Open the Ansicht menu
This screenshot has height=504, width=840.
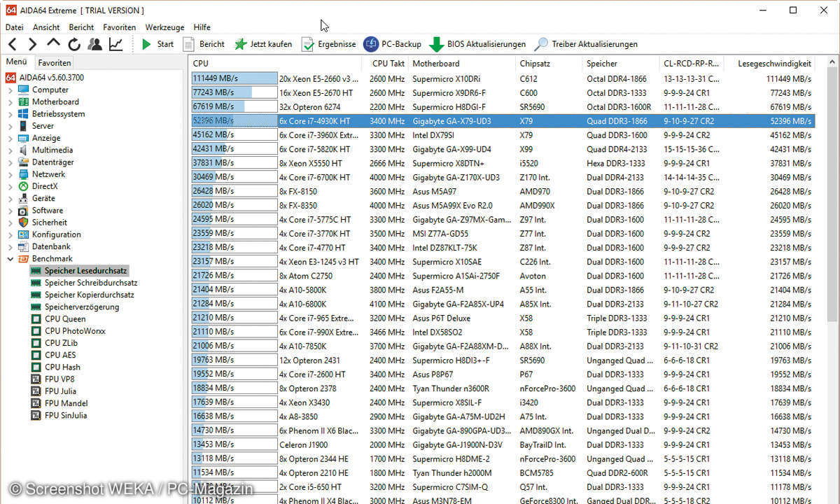[x=46, y=27]
